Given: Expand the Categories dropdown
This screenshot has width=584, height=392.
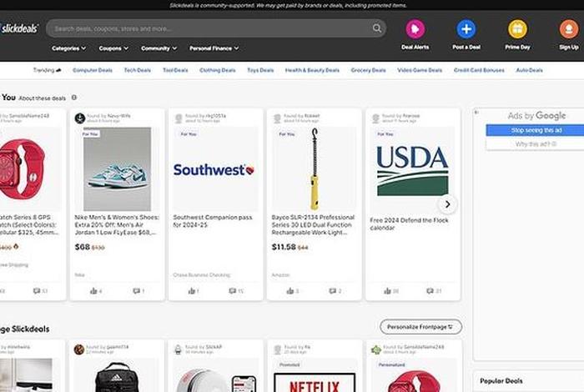Looking at the screenshot, I should tap(69, 48).
